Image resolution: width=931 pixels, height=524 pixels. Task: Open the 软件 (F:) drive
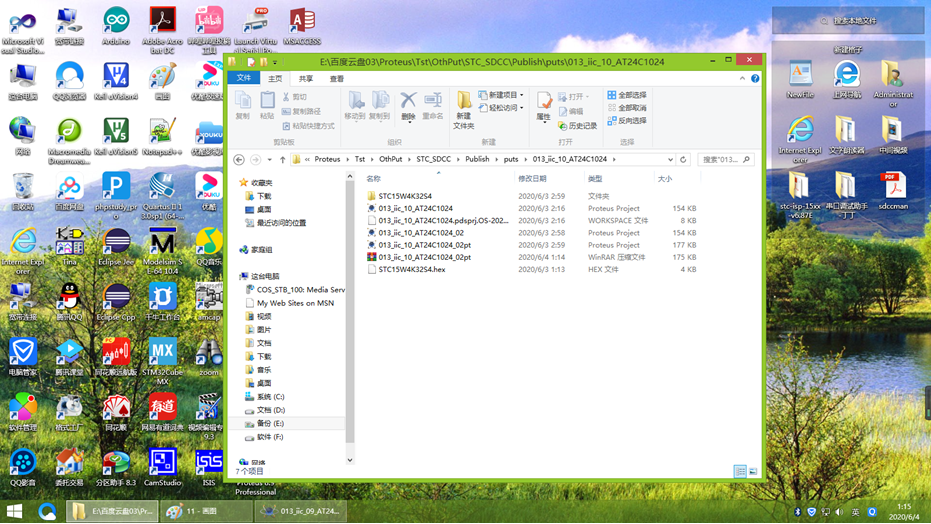pyautogui.click(x=270, y=437)
